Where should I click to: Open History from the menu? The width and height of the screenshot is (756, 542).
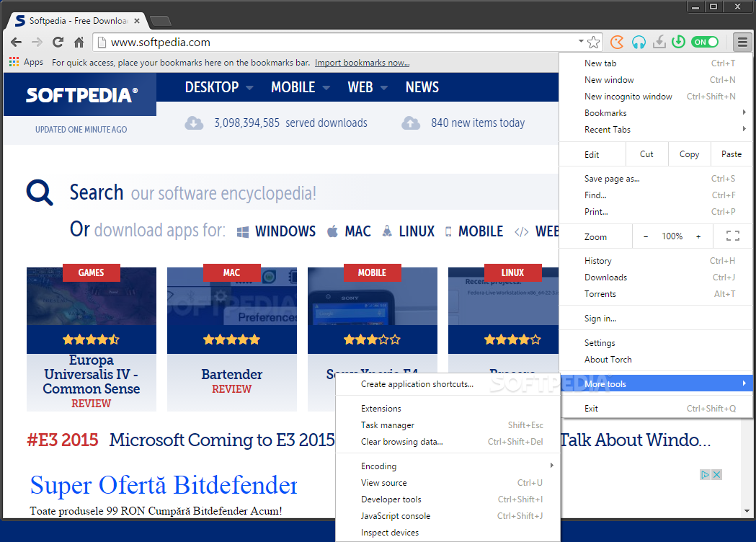(656, 260)
